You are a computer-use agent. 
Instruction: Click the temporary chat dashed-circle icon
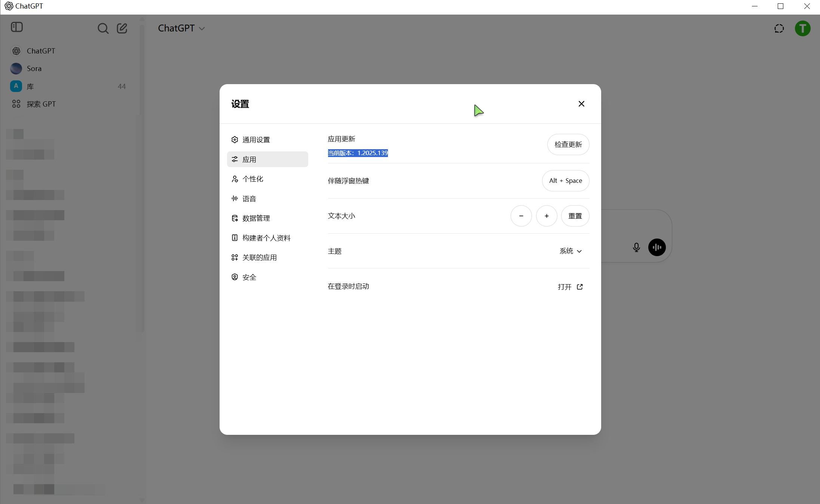click(779, 28)
